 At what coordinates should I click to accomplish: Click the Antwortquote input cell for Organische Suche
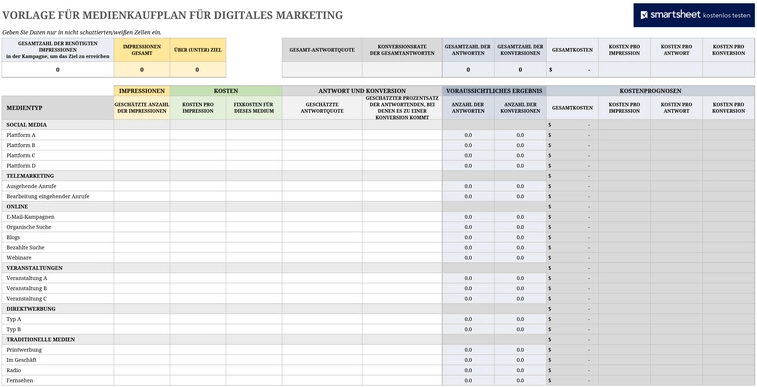point(322,227)
